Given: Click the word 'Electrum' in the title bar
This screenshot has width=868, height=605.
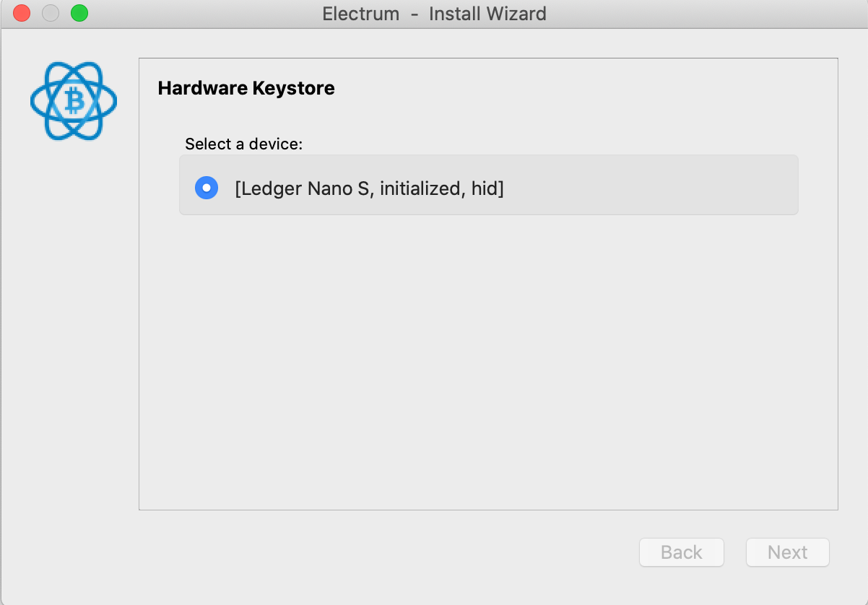Looking at the screenshot, I should (x=360, y=13).
